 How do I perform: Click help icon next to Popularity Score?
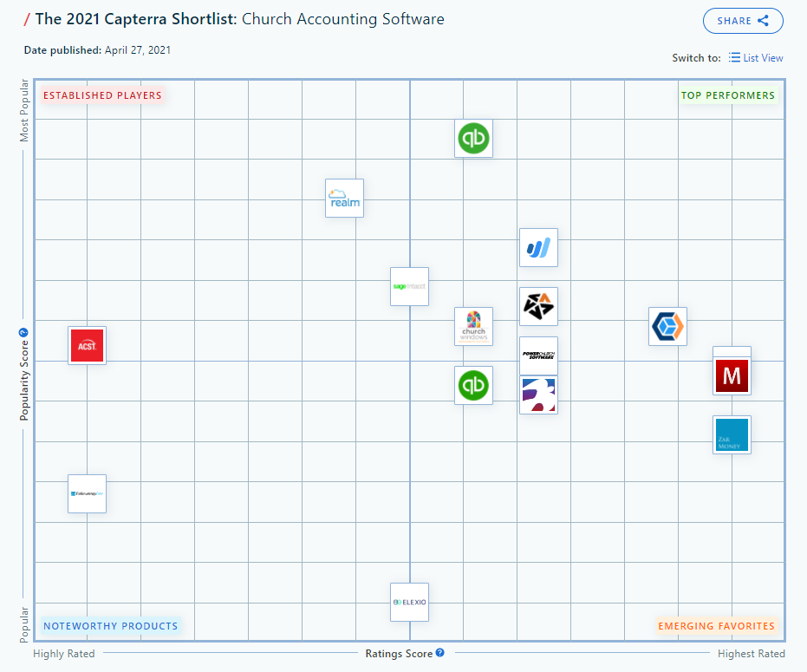(23, 333)
